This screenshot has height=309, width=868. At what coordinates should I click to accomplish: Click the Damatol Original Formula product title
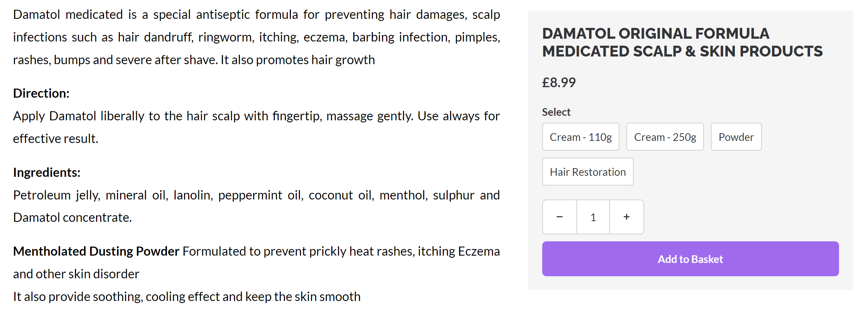coord(682,42)
